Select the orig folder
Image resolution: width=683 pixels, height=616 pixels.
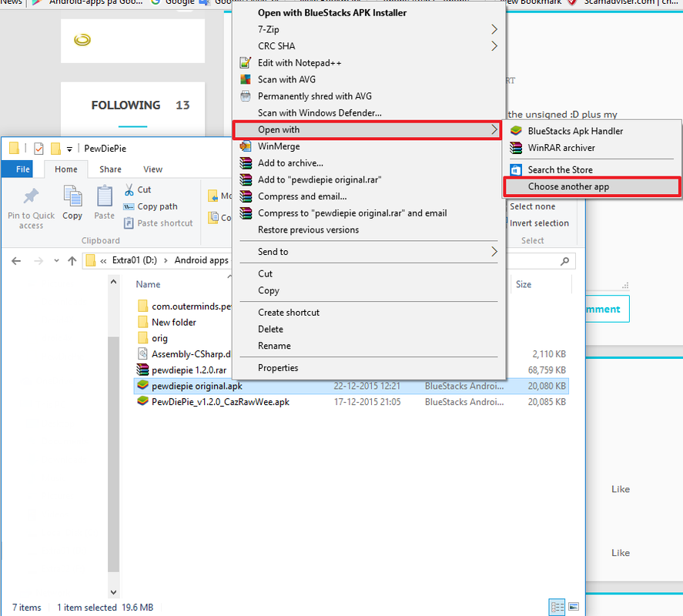153,338
